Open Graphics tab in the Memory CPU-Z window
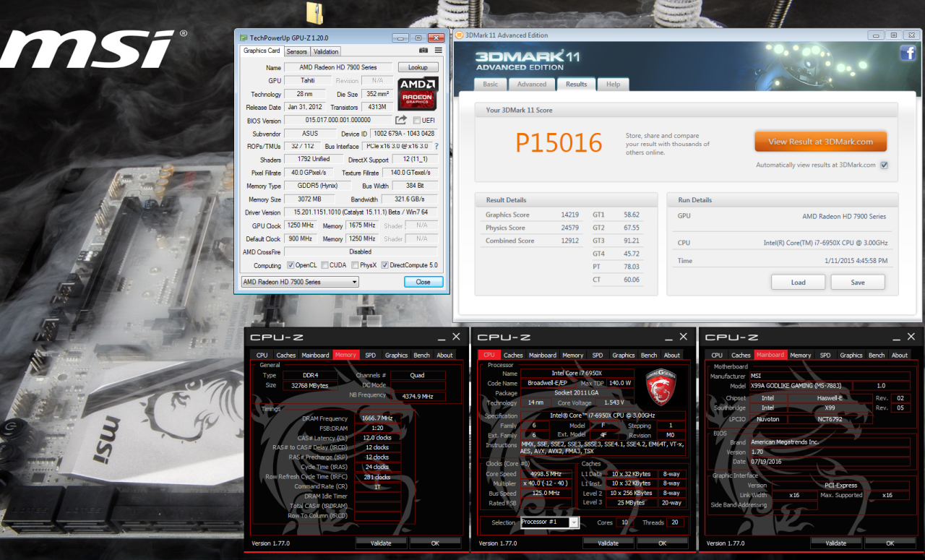Image resolution: width=925 pixels, height=560 pixels. coord(396,355)
